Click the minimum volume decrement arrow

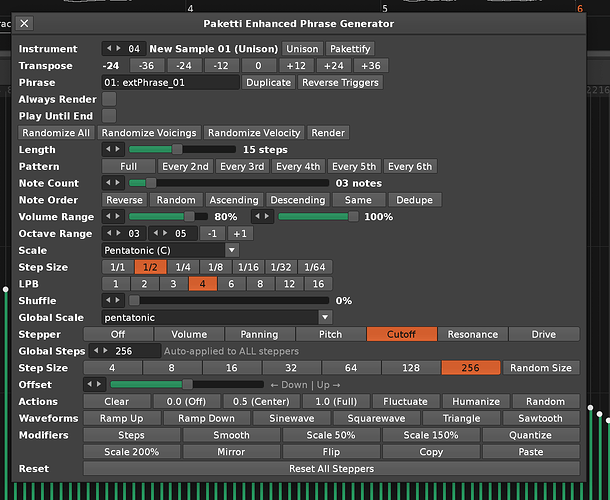point(109,216)
